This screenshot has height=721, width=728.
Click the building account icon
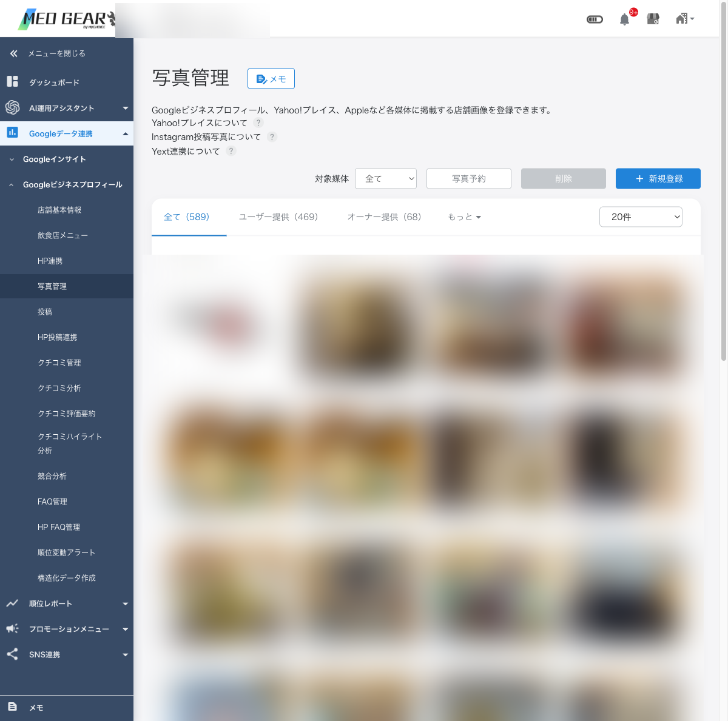[x=685, y=19]
